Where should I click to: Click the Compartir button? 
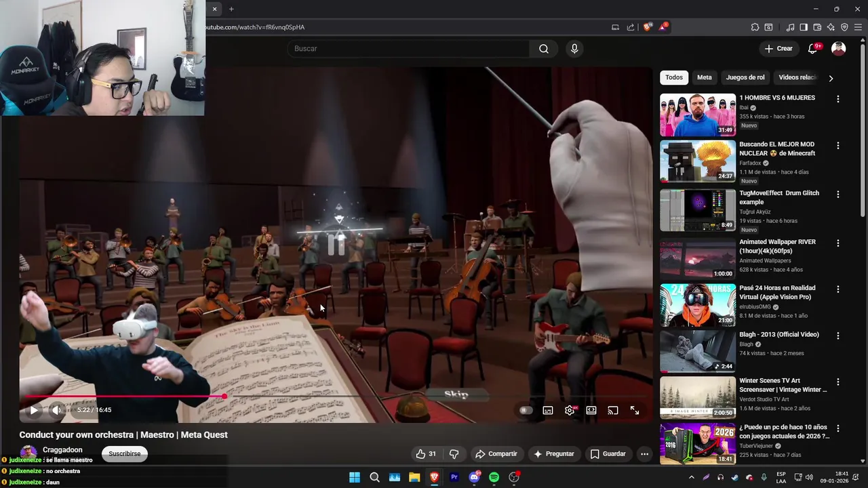tap(496, 454)
